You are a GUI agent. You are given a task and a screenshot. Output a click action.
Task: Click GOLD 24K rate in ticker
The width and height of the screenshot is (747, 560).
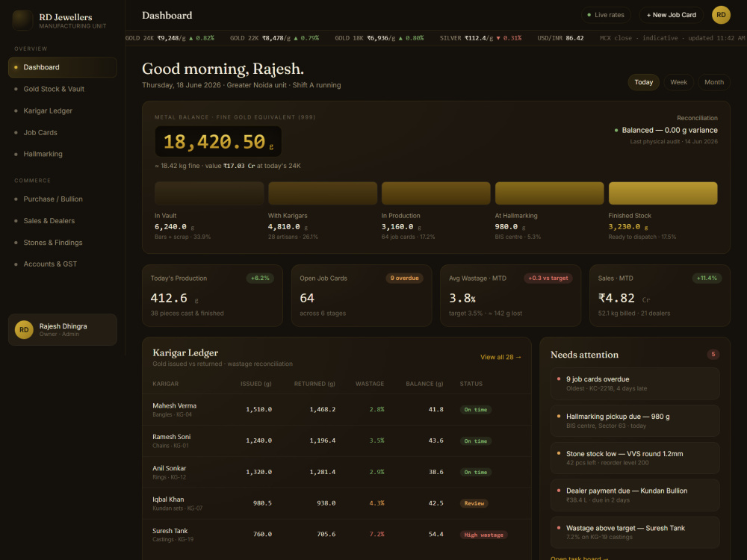[x=170, y=38]
